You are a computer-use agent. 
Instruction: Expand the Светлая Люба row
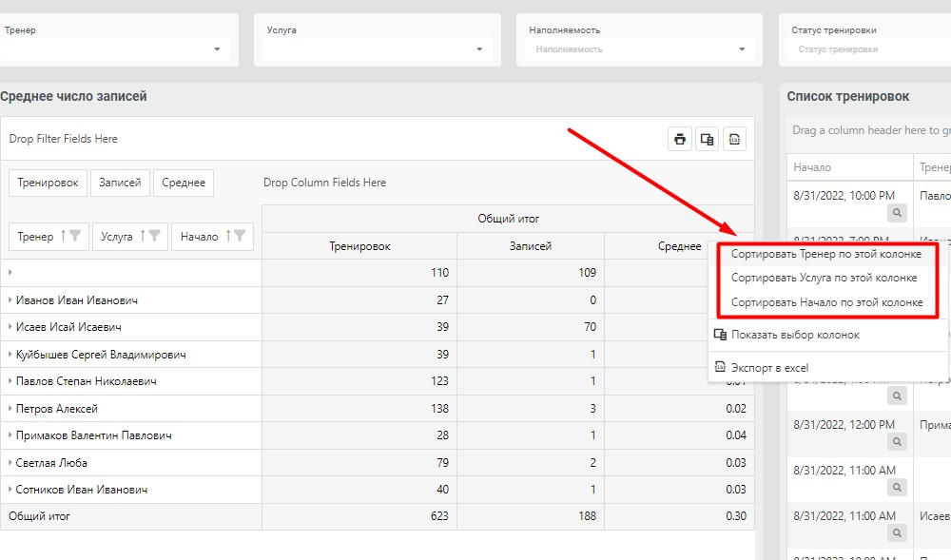pyautogui.click(x=10, y=462)
